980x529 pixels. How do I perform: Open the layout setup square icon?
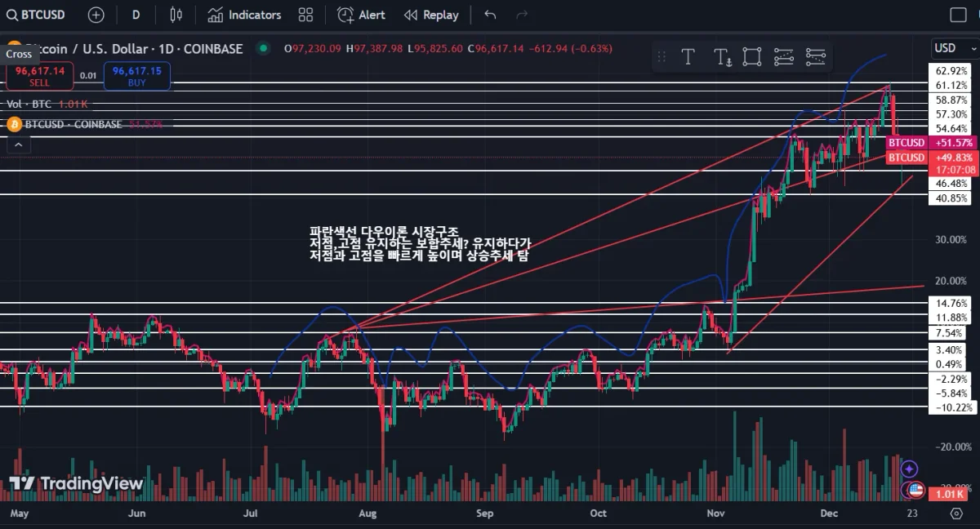coord(959,15)
